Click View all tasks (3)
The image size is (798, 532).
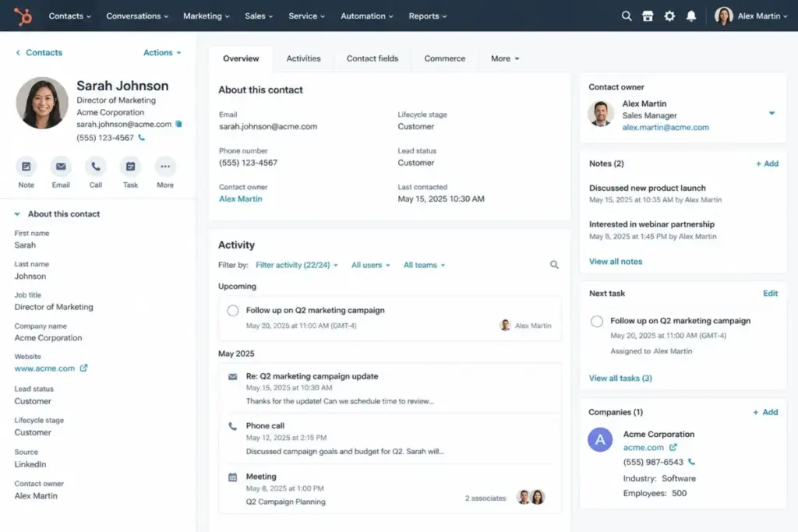coord(620,378)
